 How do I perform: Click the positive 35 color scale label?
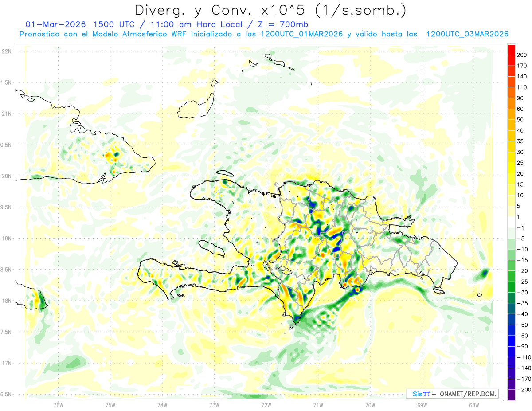point(520,141)
